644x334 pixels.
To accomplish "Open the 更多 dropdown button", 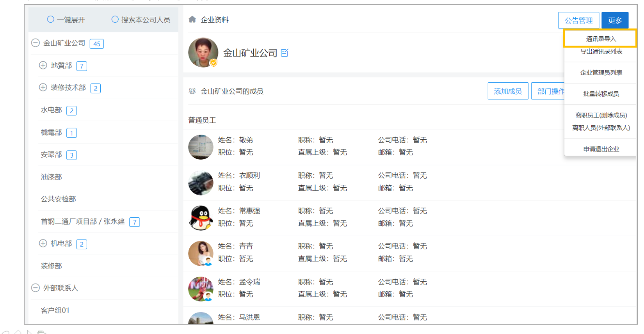I will [x=615, y=20].
